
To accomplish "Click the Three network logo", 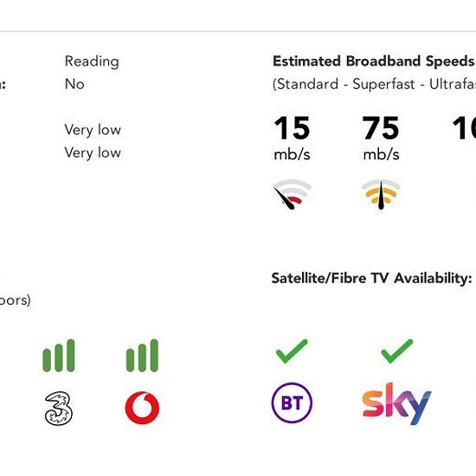I will [59, 408].
